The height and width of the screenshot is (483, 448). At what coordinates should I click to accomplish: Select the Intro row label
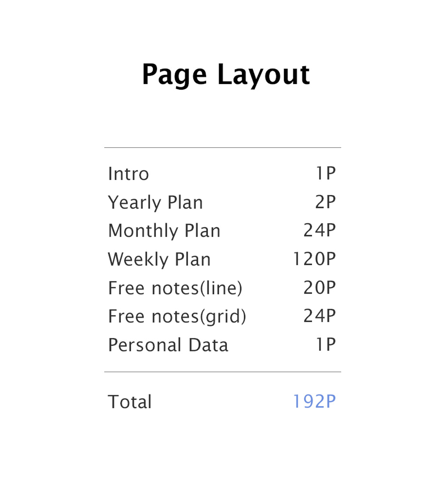[x=128, y=174]
